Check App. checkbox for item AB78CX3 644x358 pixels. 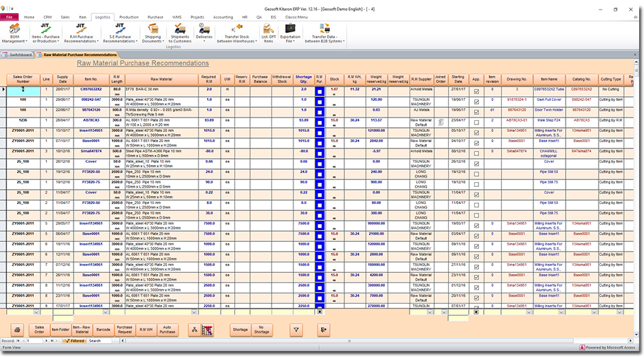click(x=476, y=122)
